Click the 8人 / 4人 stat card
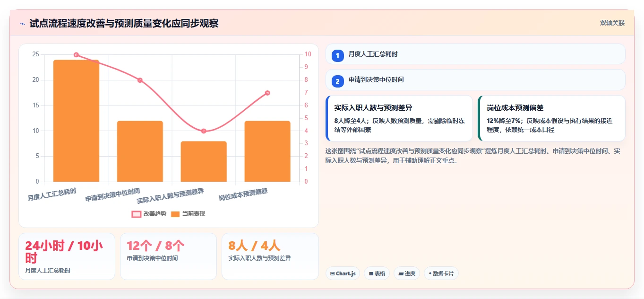Image resolution: width=644 pixels, height=299 pixels. tap(270, 256)
